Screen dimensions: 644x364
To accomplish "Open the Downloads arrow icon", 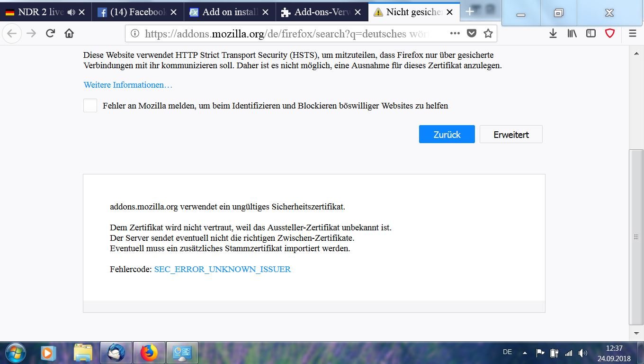I will [553, 33].
